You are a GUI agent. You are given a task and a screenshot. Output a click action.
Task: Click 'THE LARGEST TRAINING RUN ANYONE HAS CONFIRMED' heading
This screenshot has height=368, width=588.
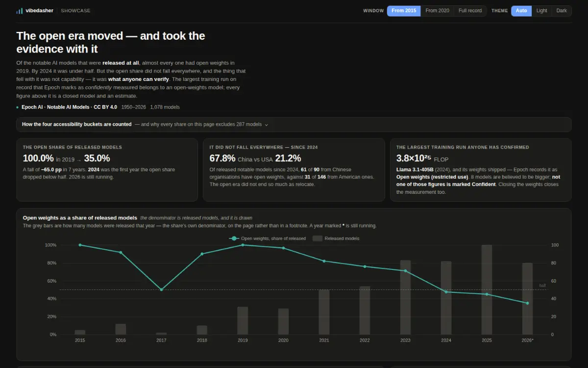tap(463, 147)
